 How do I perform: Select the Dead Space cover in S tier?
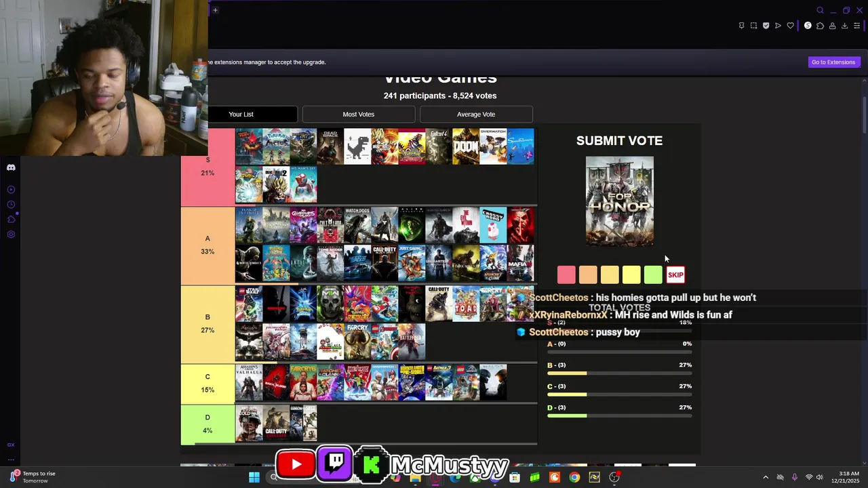pyautogui.click(x=330, y=146)
